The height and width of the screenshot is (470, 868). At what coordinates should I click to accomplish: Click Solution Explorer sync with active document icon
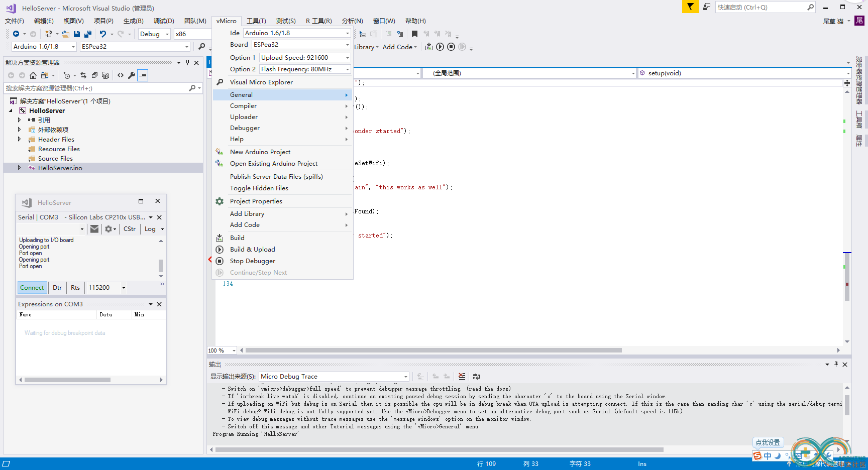[x=83, y=75]
